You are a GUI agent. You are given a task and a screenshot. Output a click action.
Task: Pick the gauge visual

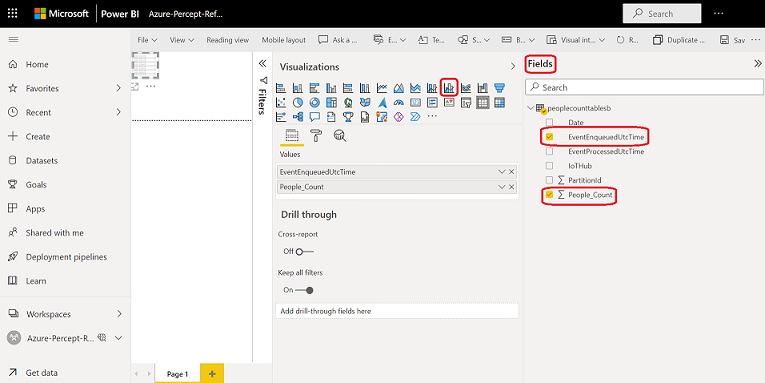(x=399, y=102)
